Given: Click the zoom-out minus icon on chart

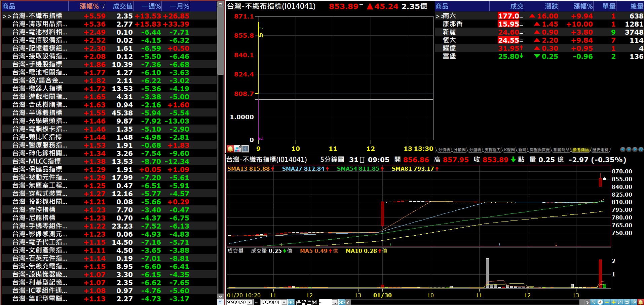Looking at the screenshot, I should point(607,302).
